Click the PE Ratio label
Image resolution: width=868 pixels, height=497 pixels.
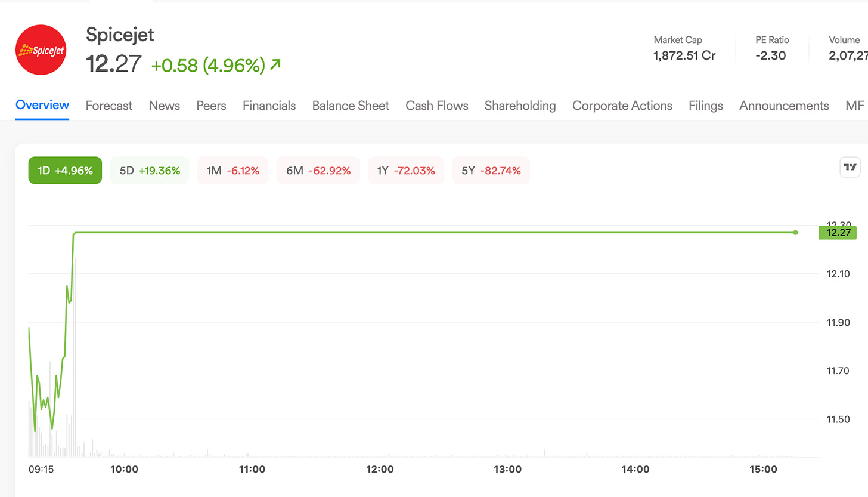pos(772,40)
